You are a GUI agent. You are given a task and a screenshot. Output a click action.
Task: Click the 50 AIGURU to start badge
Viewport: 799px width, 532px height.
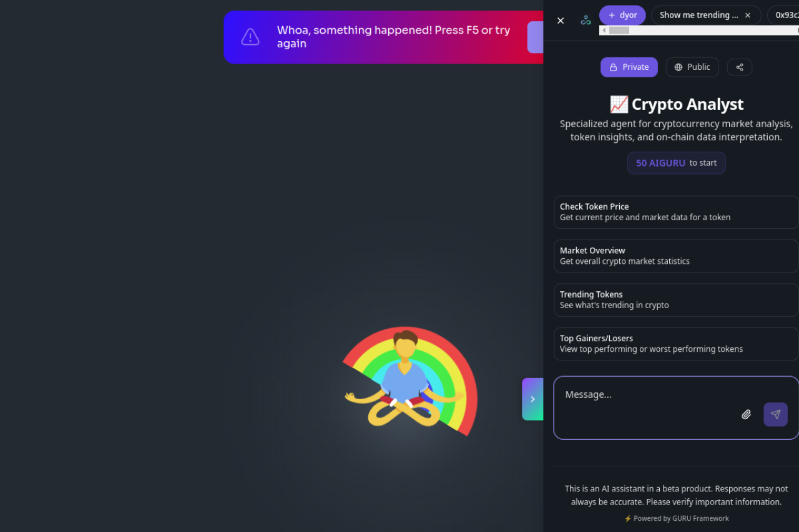(676, 163)
